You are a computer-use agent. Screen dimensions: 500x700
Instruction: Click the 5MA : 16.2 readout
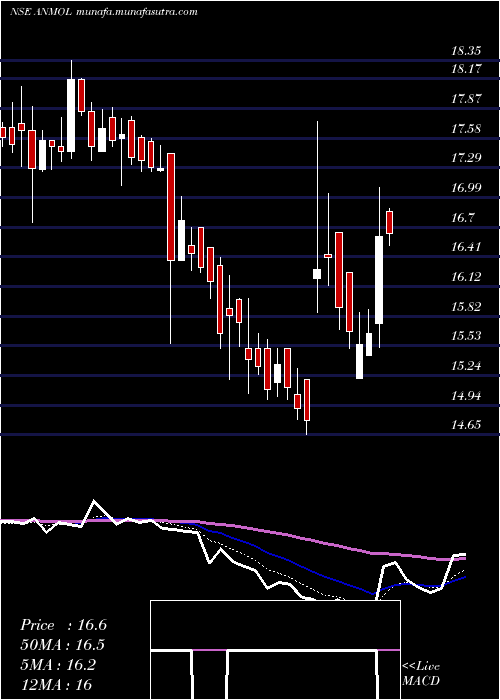click(x=58, y=665)
